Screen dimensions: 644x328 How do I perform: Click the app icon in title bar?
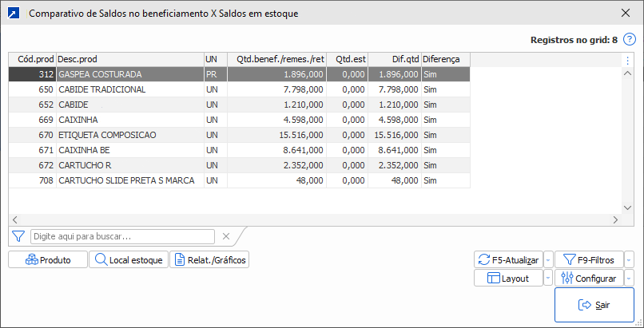point(14,14)
